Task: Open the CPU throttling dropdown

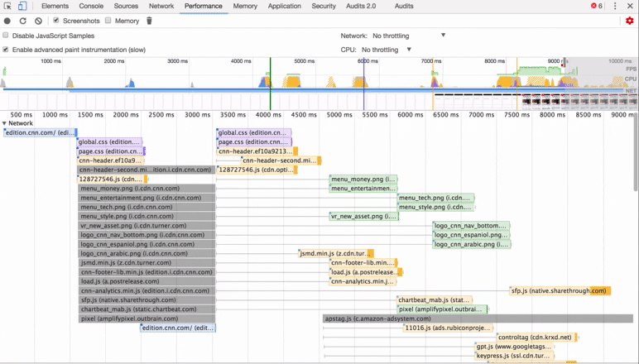Action: pyautogui.click(x=387, y=50)
